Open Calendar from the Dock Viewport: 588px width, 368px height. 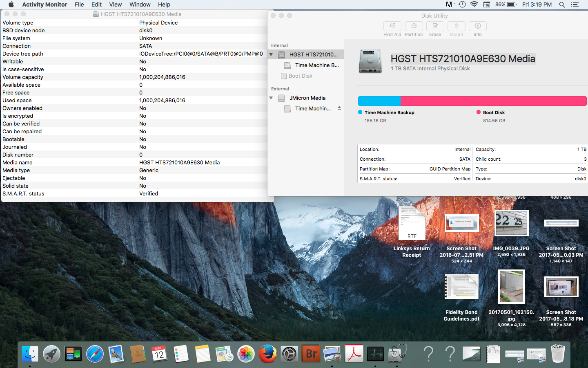pos(159,354)
